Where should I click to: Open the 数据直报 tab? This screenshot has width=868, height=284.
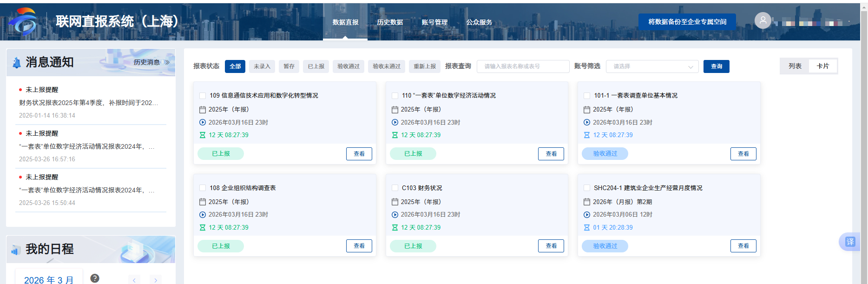[x=345, y=22]
